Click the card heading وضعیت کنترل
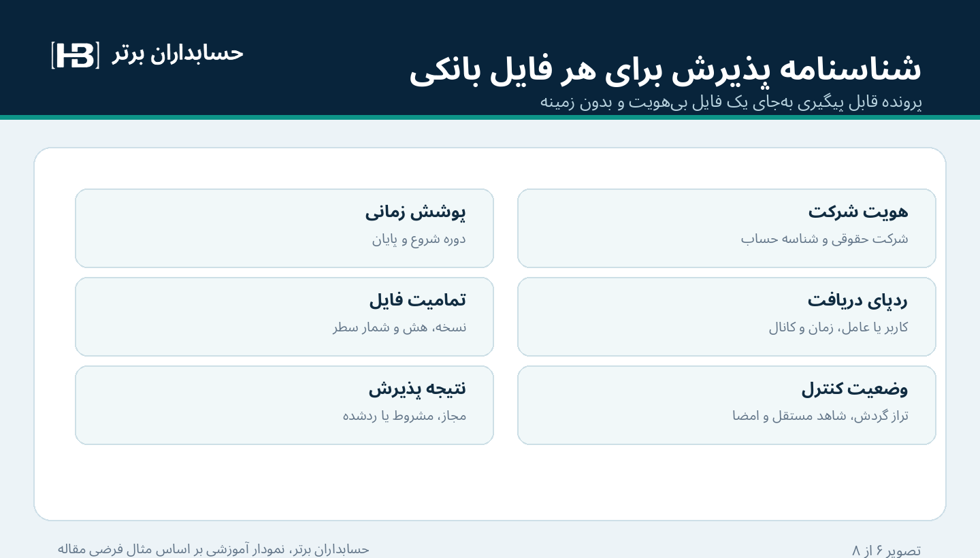The width and height of the screenshot is (980, 558). (x=855, y=389)
